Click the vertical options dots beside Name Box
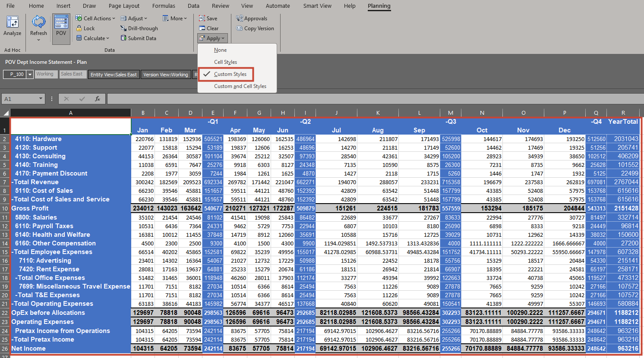The image size is (644, 358). coord(52,99)
